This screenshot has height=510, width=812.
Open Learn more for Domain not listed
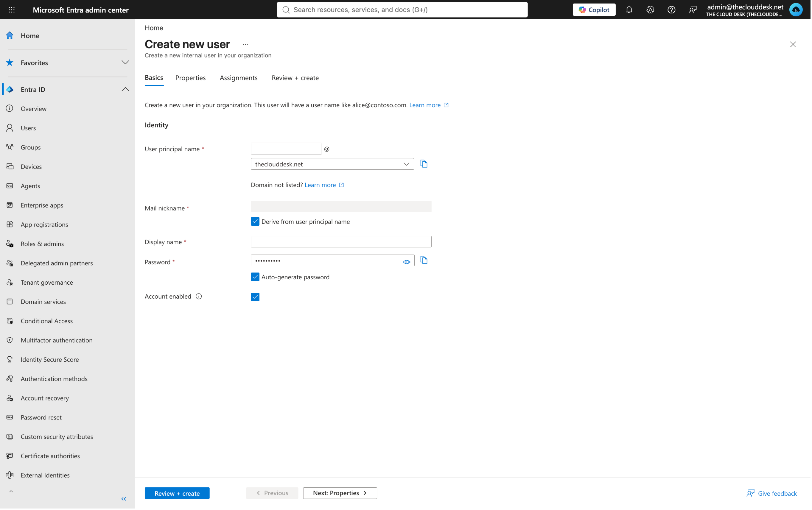(324, 185)
